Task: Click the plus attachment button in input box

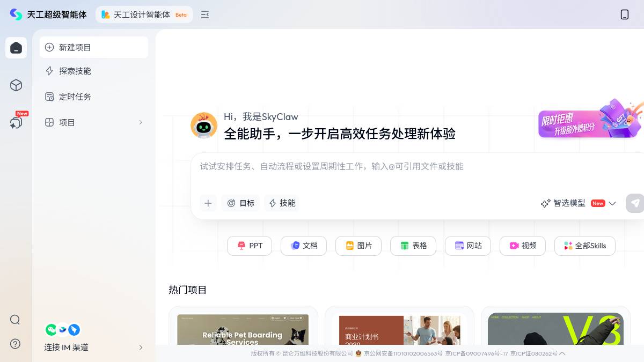Action: pyautogui.click(x=208, y=203)
